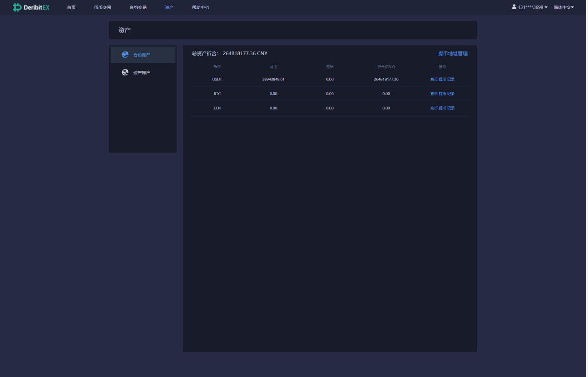Click 提币 withdraw in BTC row
The height and width of the screenshot is (377, 588).
pyautogui.click(x=442, y=93)
